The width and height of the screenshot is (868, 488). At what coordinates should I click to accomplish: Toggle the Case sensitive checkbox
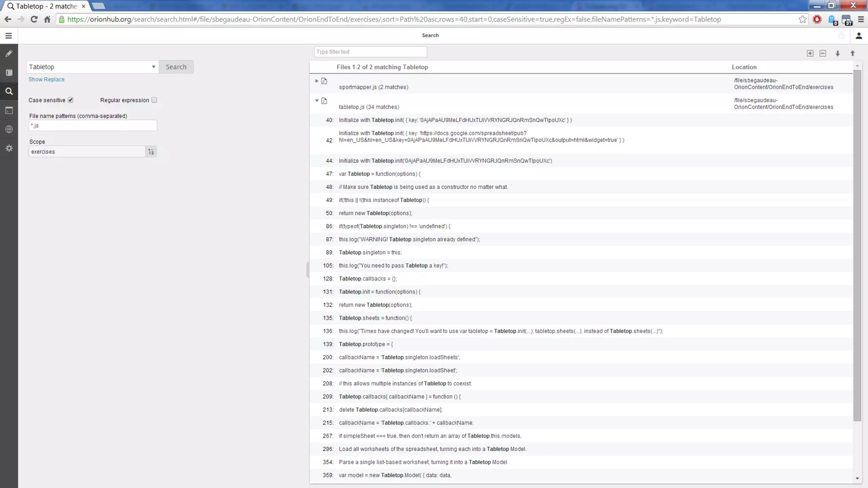(71, 100)
